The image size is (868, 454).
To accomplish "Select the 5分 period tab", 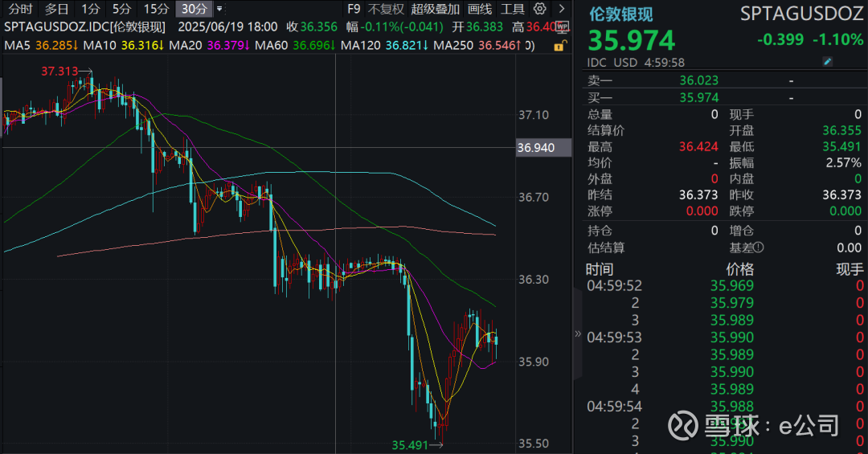I will coord(121,9).
